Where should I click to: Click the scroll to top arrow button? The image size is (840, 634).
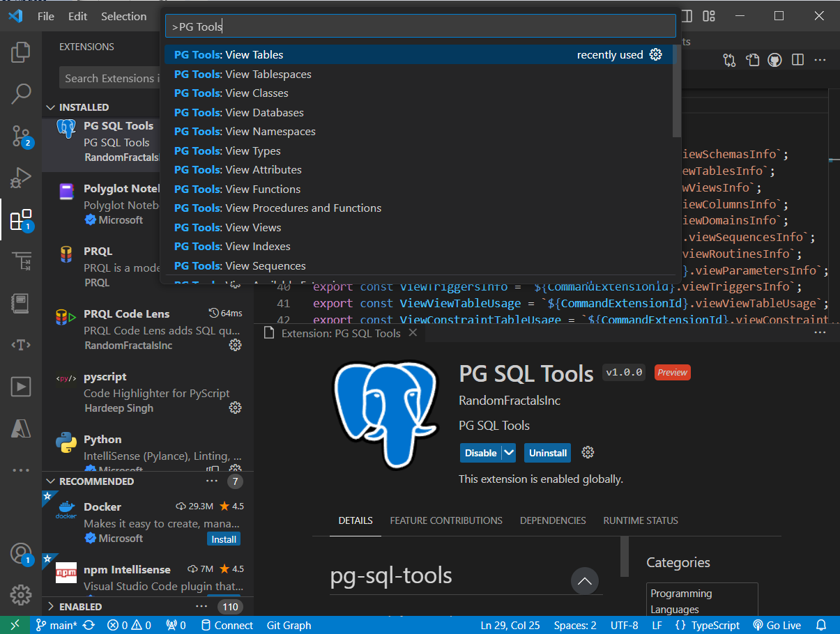585,580
